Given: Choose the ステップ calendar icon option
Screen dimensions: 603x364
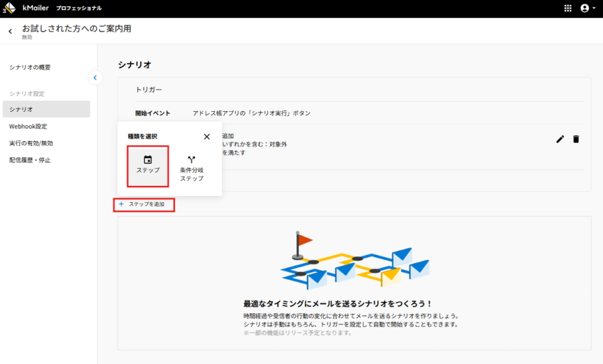Looking at the screenshot, I should 148,165.
